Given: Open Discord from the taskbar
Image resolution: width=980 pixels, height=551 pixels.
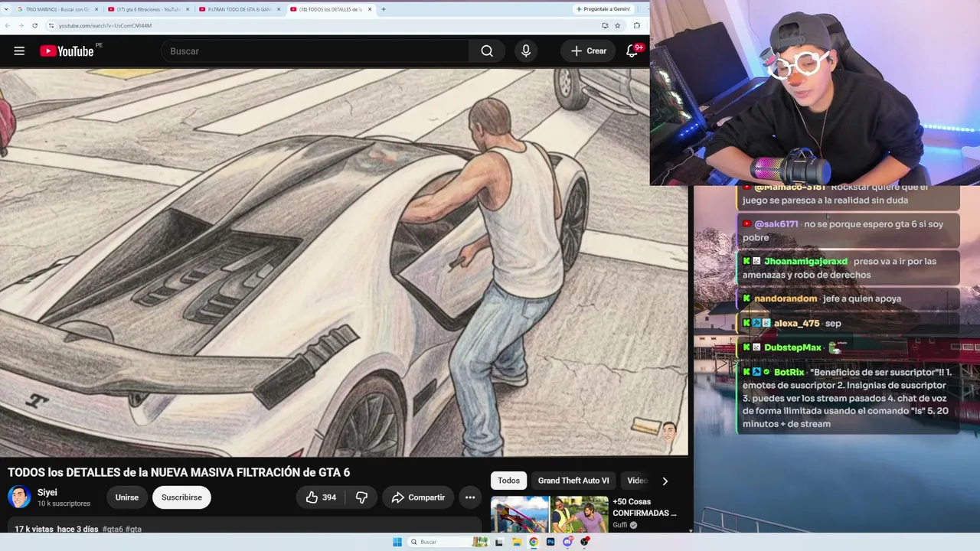Looking at the screenshot, I should tap(567, 542).
